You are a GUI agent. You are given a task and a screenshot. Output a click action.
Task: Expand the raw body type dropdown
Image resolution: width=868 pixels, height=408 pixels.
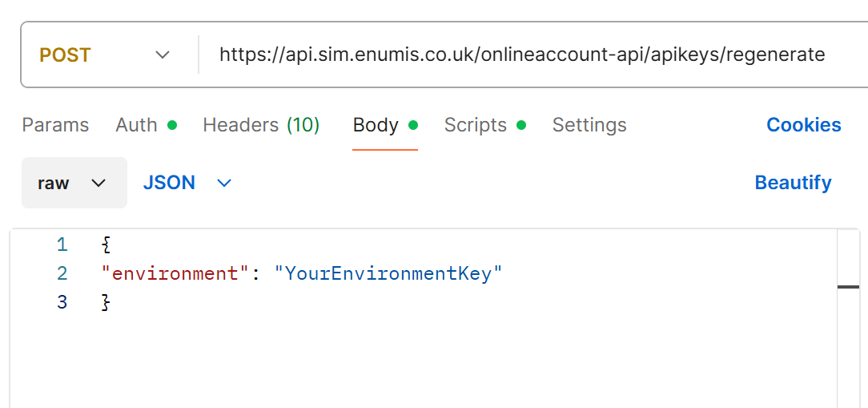click(x=74, y=183)
